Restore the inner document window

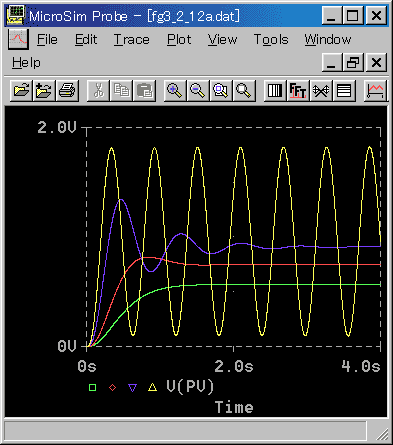tap(353, 62)
